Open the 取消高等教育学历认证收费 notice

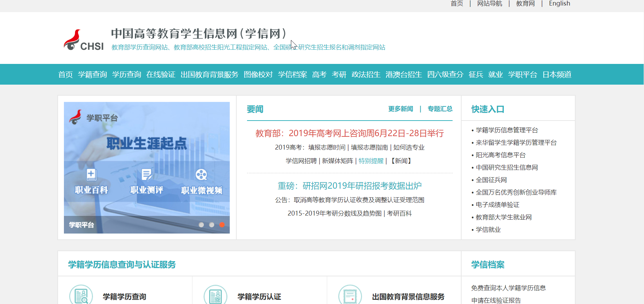tap(350, 200)
